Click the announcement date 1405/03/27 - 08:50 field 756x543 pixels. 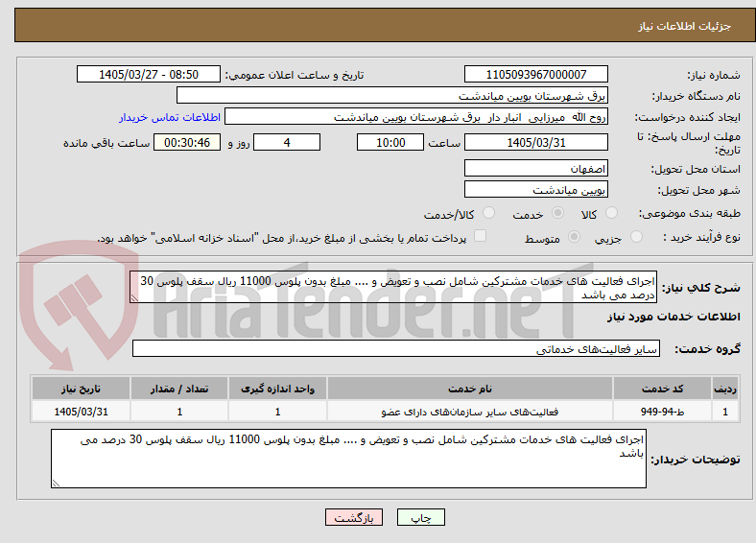click(149, 74)
